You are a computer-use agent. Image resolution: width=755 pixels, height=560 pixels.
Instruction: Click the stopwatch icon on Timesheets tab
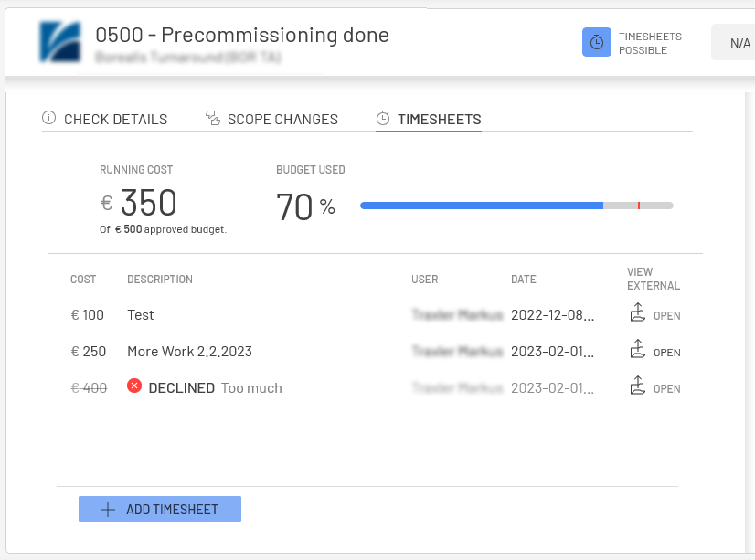pos(383,118)
